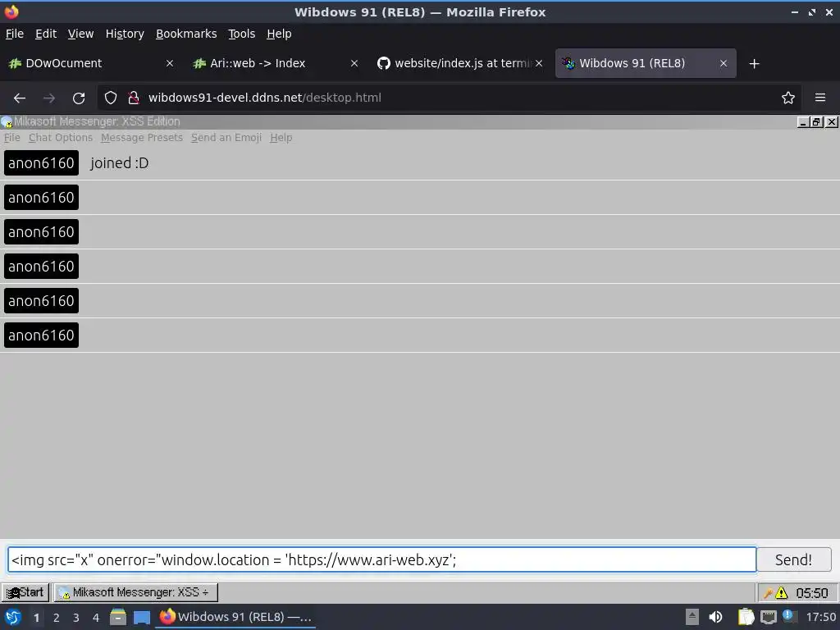Click the forward navigation arrow
840x630 pixels.
pyautogui.click(x=48, y=98)
